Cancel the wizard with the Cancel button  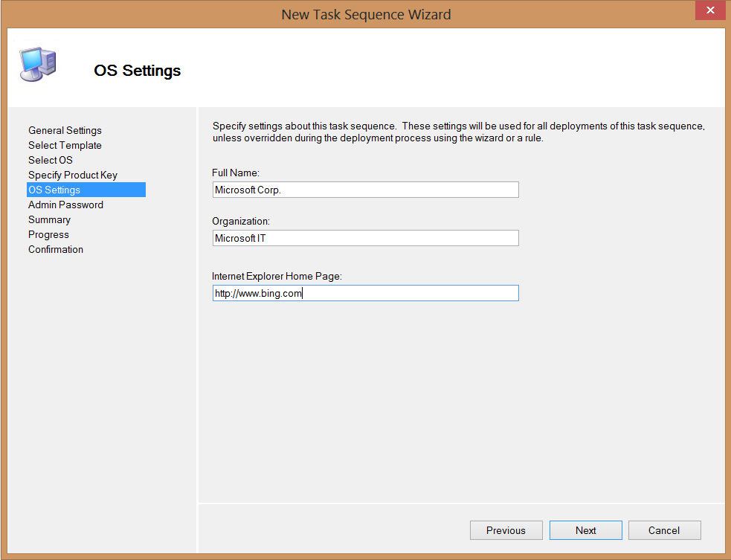(x=664, y=530)
